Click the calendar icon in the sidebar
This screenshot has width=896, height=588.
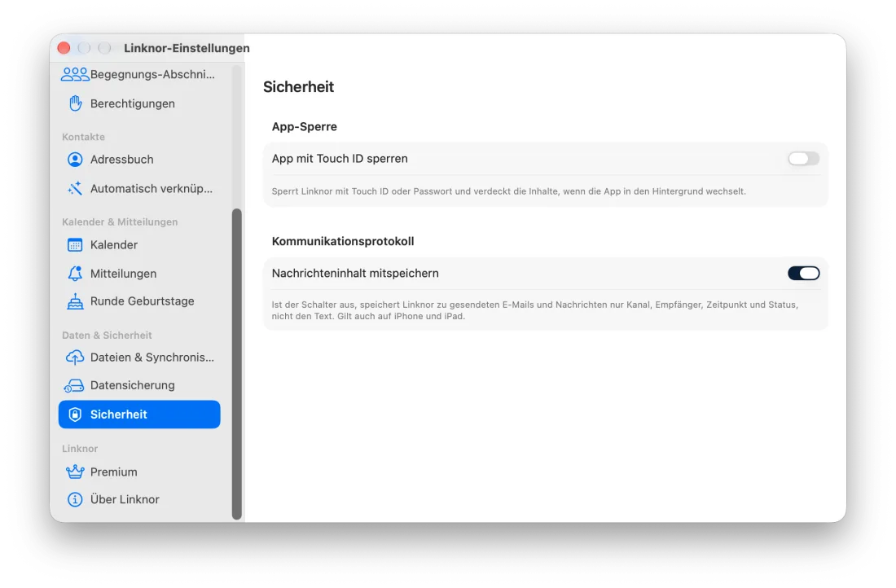point(75,245)
